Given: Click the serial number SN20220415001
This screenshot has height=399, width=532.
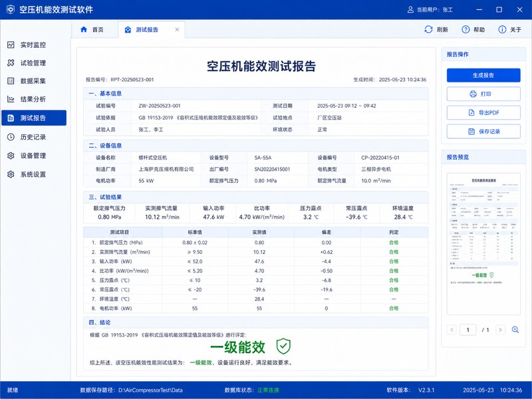Looking at the screenshot, I should pyautogui.click(x=272, y=170).
